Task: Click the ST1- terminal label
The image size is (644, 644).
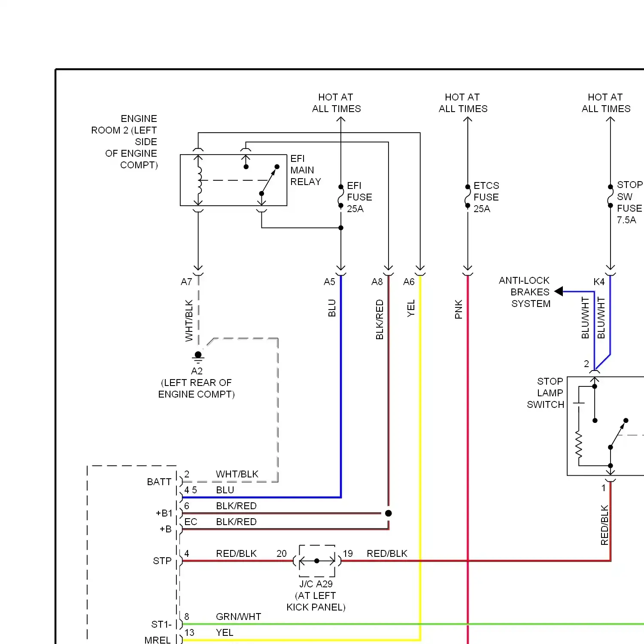Action: [x=161, y=624]
